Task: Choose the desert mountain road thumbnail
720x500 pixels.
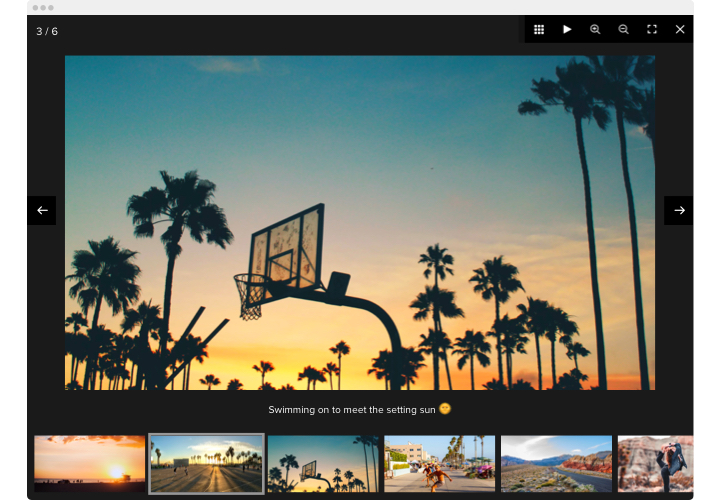Action: point(556,463)
